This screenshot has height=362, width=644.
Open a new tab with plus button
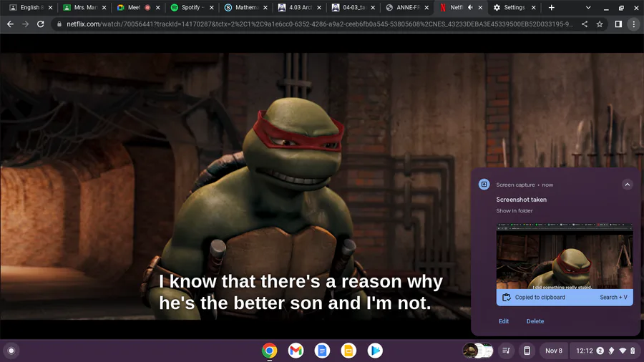pyautogui.click(x=552, y=7)
